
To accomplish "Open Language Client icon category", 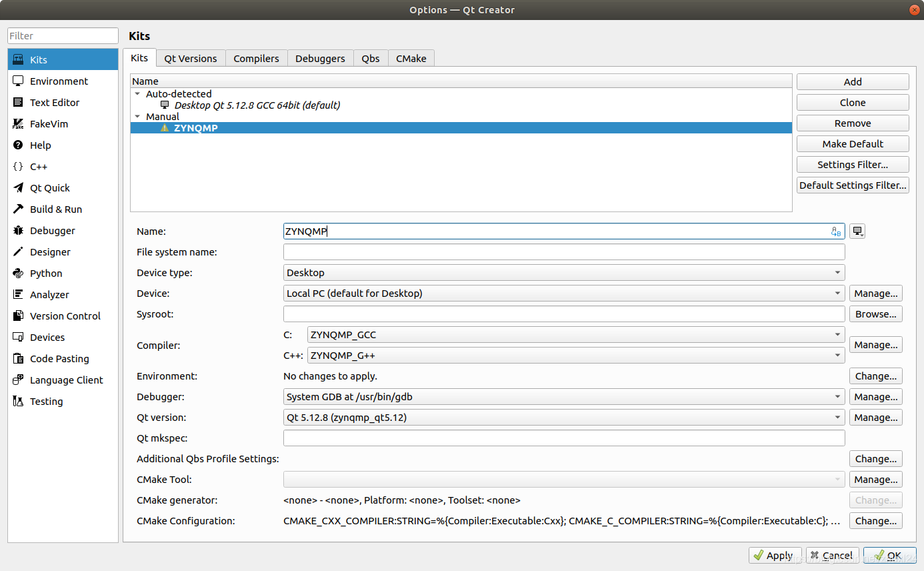I will 19,380.
